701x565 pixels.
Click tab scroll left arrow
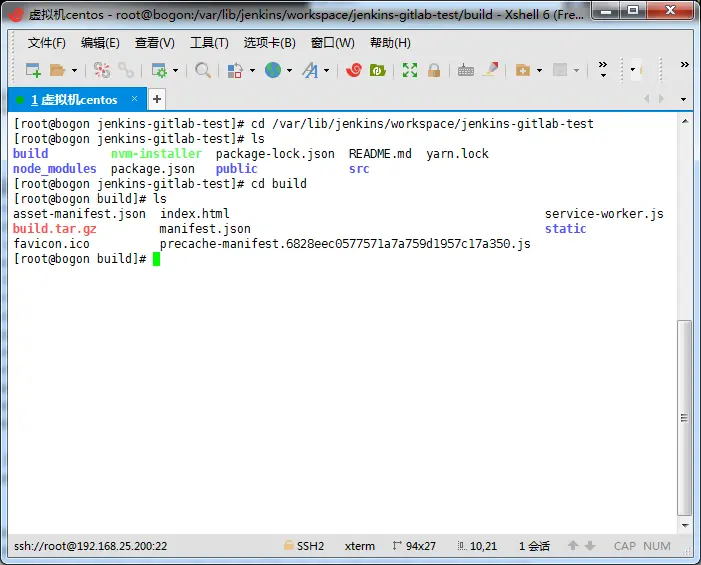pos(646,99)
